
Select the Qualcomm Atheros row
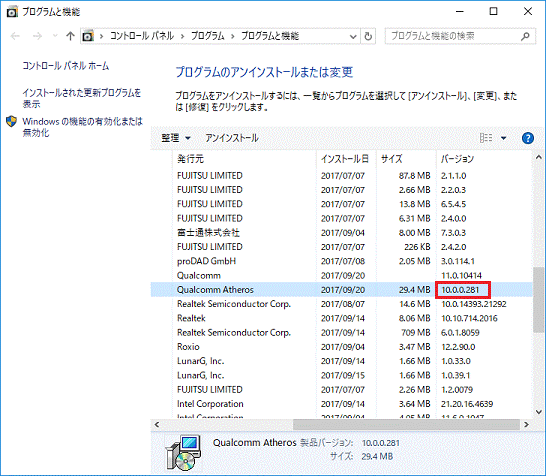pos(341,290)
